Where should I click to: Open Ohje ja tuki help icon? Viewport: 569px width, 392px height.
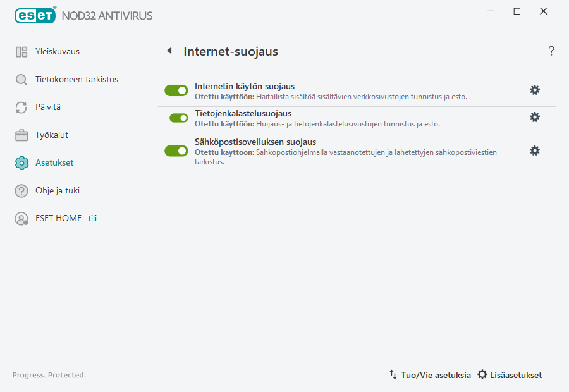click(21, 190)
